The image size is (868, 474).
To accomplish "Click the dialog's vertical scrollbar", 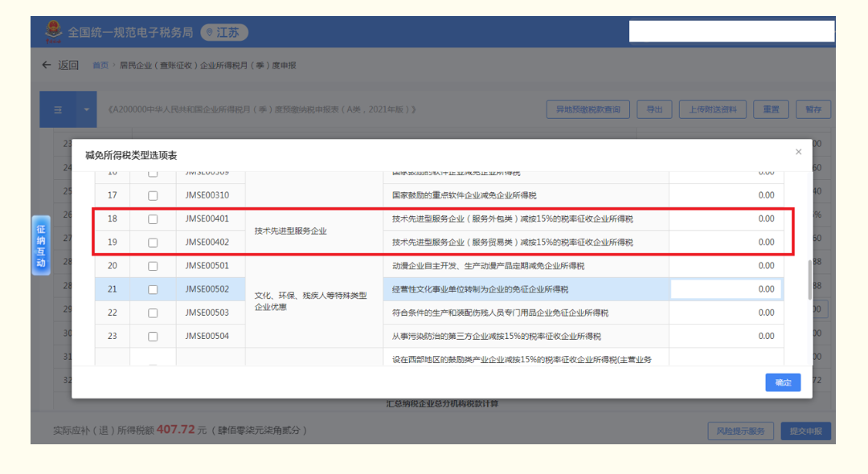I will [x=809, y=280].
